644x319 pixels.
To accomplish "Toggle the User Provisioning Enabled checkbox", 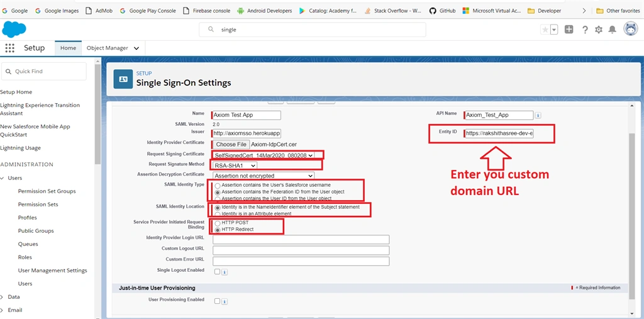I will click(217, 301).
